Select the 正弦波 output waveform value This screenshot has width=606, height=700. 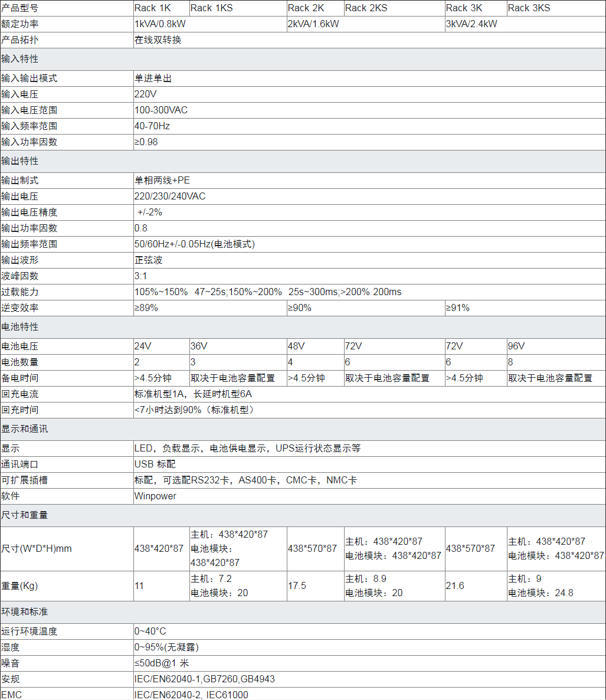[149, 260]
